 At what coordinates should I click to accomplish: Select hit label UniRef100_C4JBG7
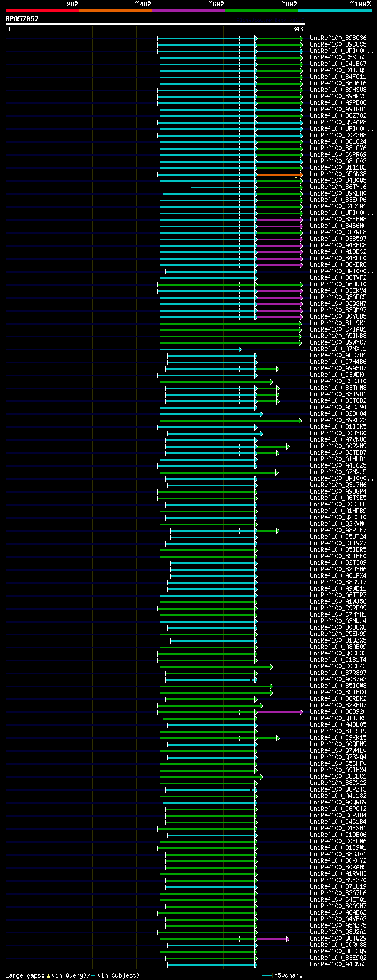338,64
